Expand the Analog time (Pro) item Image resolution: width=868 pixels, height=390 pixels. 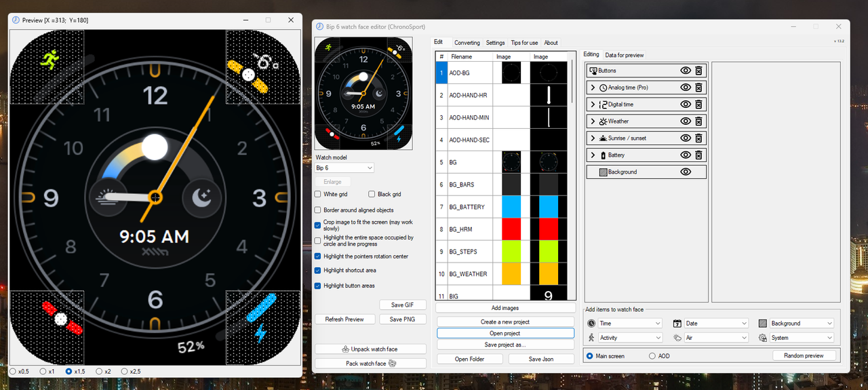coord(593,87)
